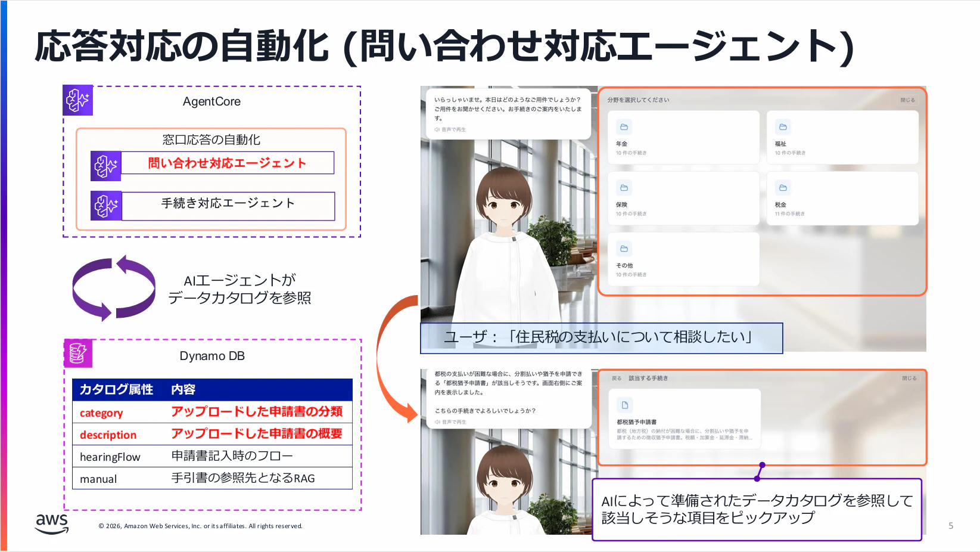Click the folder icon on 保険 card

coord(624,188)
